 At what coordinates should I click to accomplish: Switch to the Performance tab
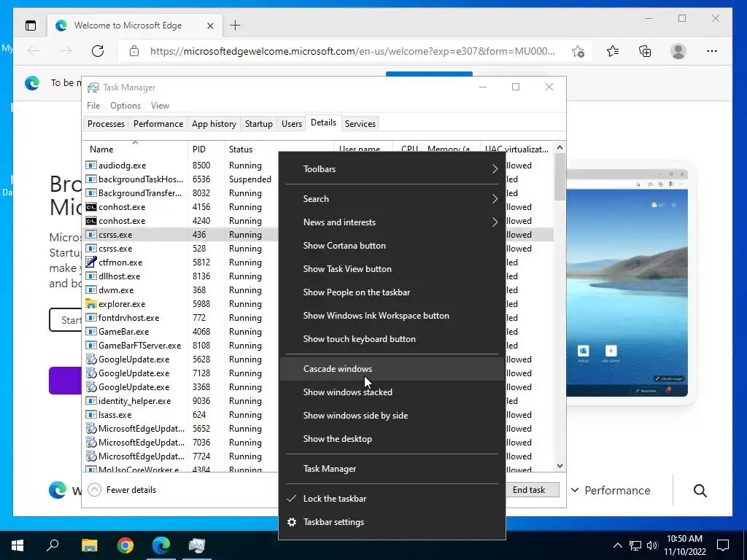coord(158,124)
